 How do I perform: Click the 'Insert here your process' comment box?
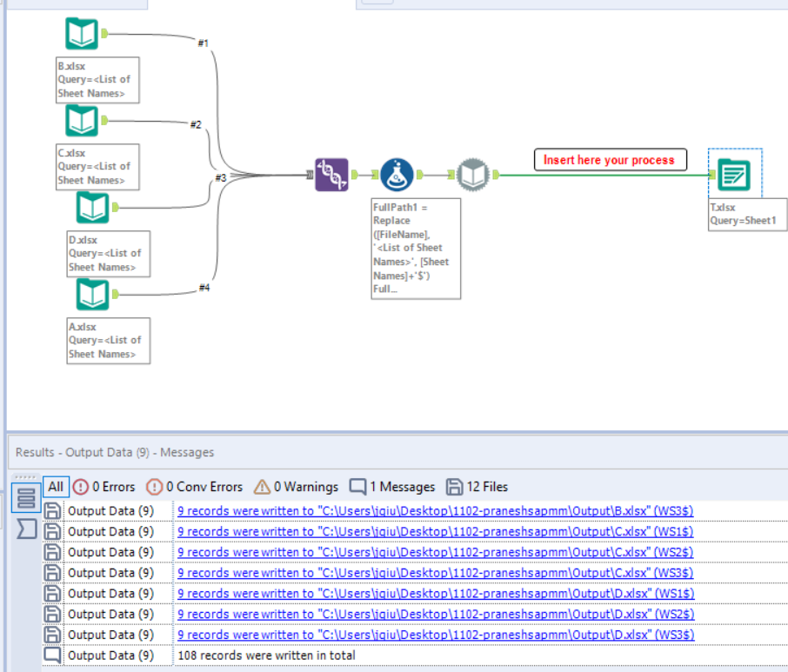coord(610,160)
